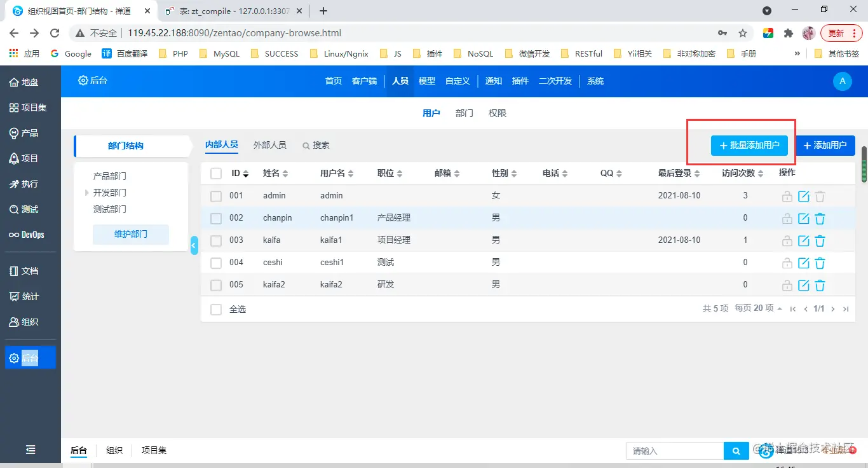Click the 添加用户 button
The width and height of the screenshot is (868, 468).
825,146
